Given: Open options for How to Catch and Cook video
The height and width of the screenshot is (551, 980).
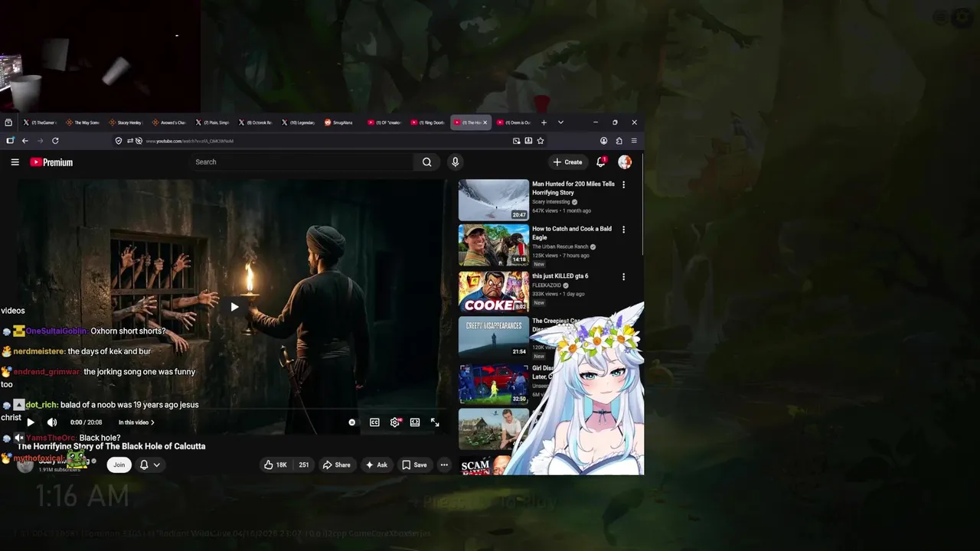Looking at the screenshot, I should point(623,230).
